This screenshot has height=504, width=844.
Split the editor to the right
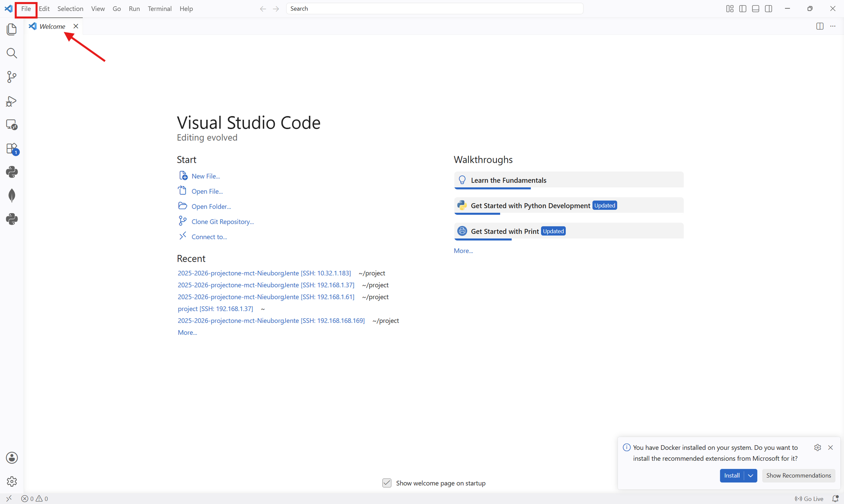[820, 26]
